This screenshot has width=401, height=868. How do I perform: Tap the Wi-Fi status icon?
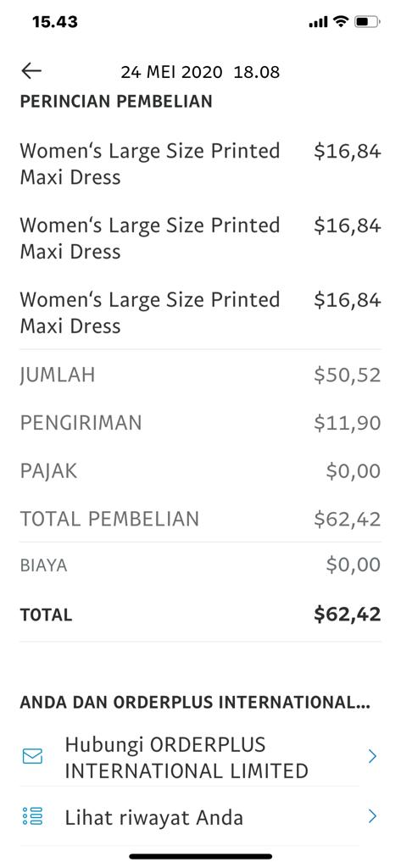pyautogui.click(x=341, y=21)
